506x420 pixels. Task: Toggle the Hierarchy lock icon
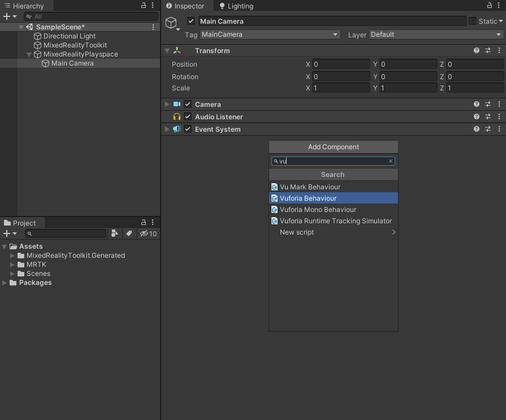coord(143,5)
